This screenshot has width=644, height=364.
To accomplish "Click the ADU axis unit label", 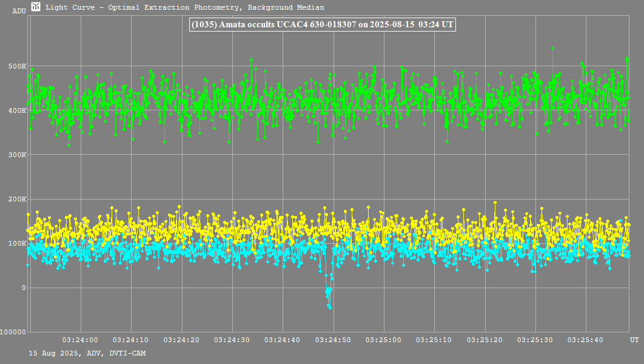I will click(x=19, y=11).
